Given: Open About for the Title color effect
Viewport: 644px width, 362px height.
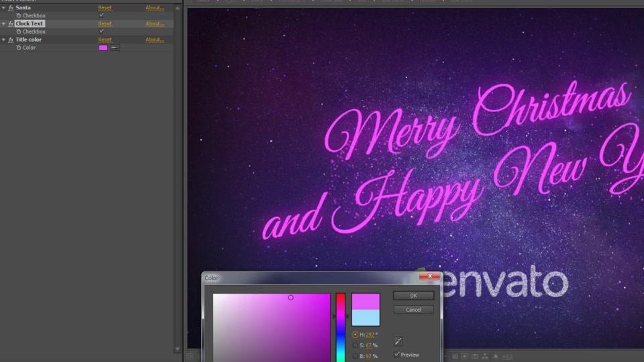Looking at the screenshot, I should [155, 40].
